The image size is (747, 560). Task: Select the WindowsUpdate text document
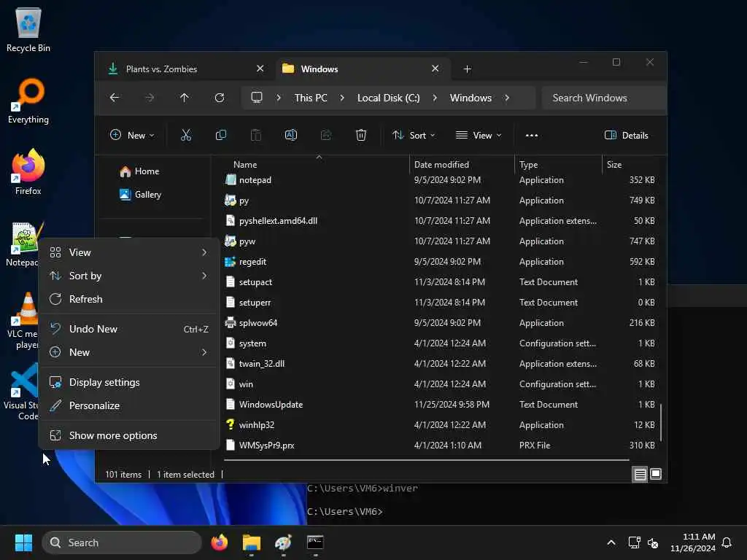[x=271, y=404]
